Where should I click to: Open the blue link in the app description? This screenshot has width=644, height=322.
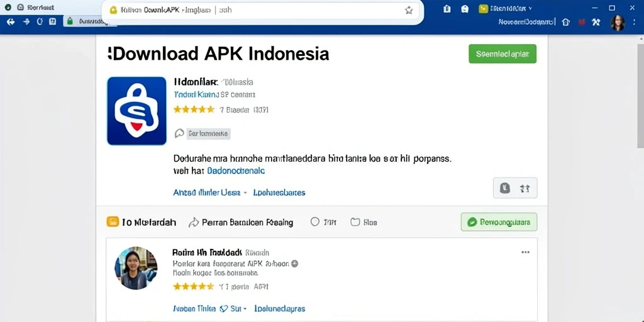[x=236, y=170]
